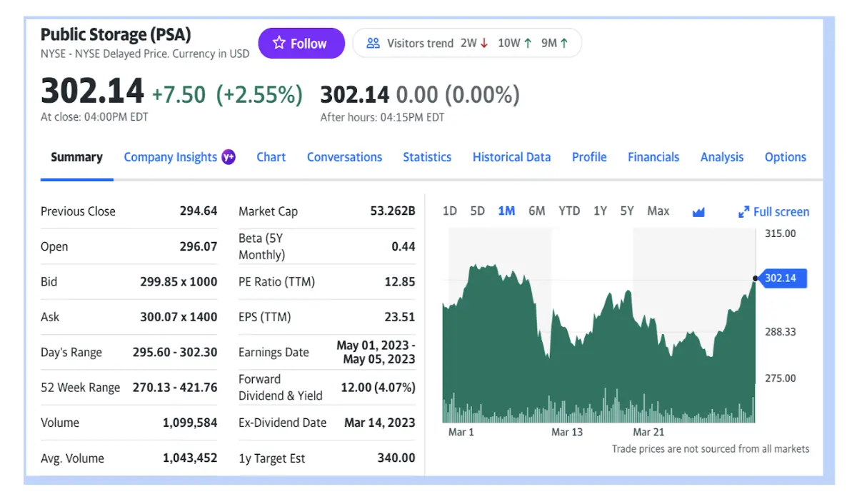The width and height of the screenshot is (857, 504).
Task: Go to the Statistics tab
Action: pos(427,157)
